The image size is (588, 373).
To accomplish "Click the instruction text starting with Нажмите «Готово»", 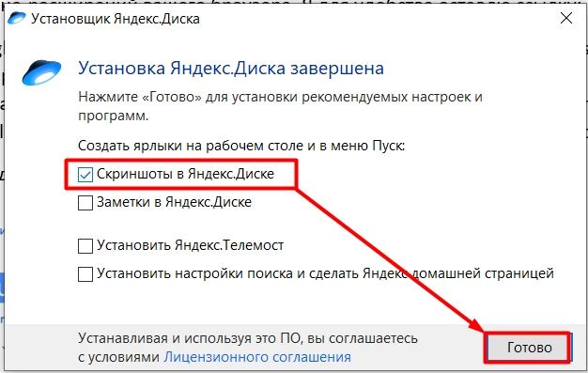I will tap(280, 106).
